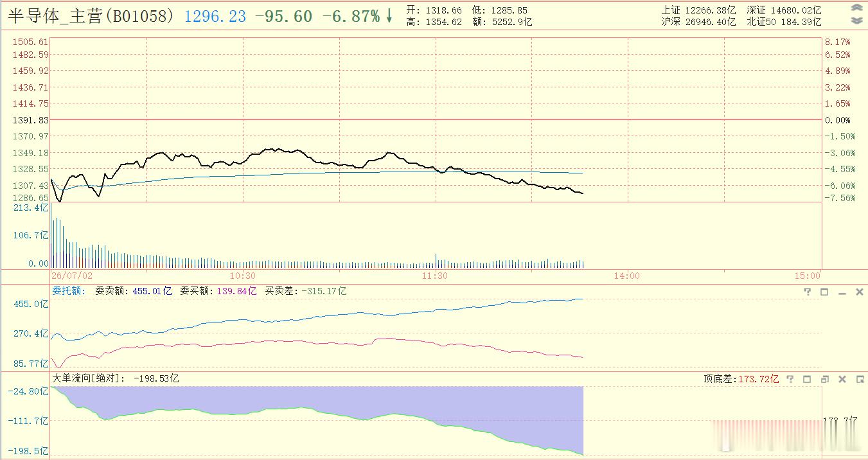Close the 大单流向 indicator panel

pyautogui.click(x=842, y=379)
